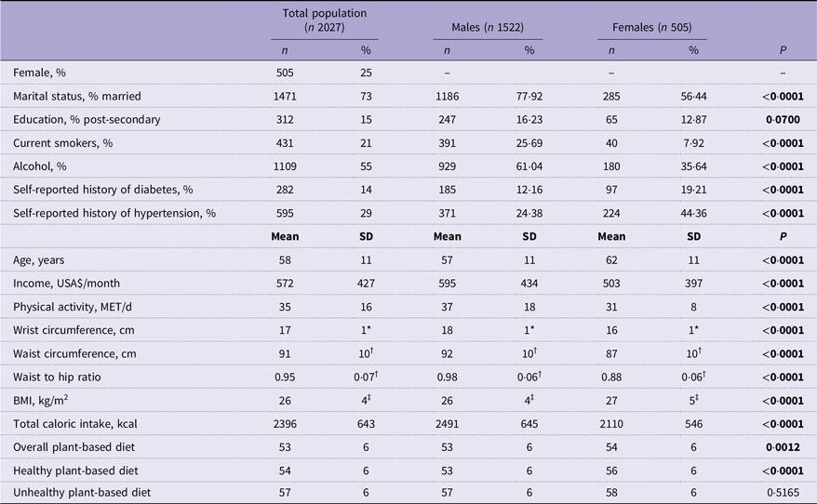Select the Self-reported history of hypertension label
The height and width of the screenshot is (504, 817).
tap(114, 213)
